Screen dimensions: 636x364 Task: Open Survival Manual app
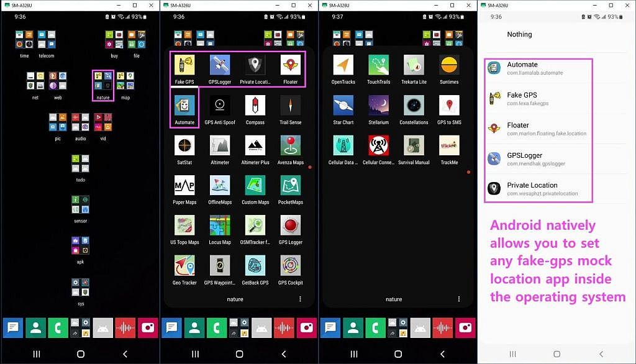[x=414, y=146]
